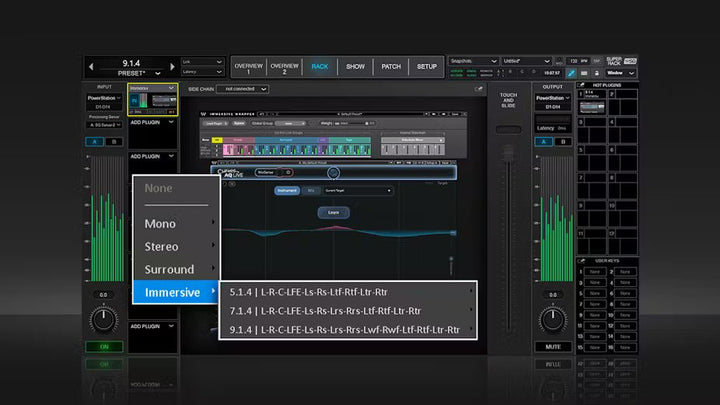This screenshot has height=405, width=720.
Task: Adjust the input gain knob
Action: pyautogui.click(x=104, y=320)
